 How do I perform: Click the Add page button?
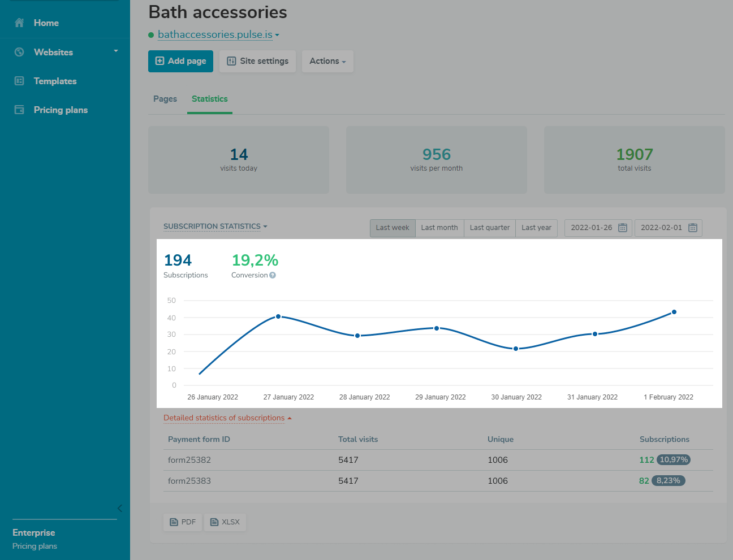180,61
